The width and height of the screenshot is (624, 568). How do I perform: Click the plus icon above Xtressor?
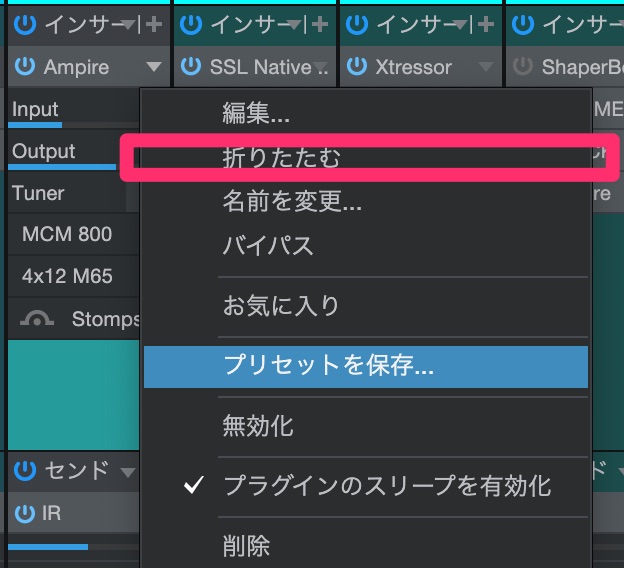487,24
